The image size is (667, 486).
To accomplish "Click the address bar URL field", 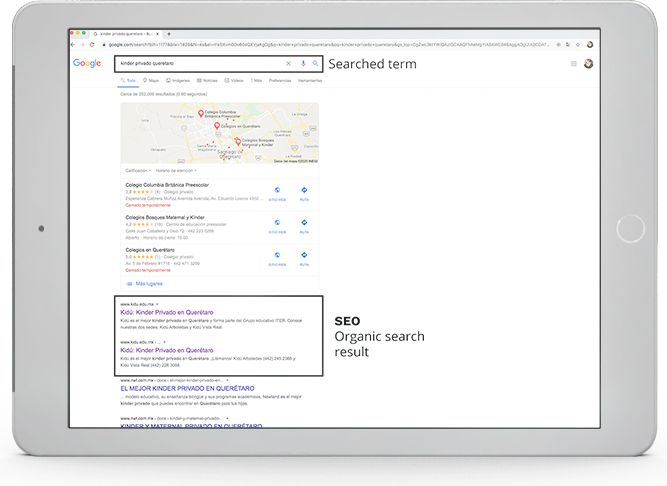I will click(x=328, y=45).
